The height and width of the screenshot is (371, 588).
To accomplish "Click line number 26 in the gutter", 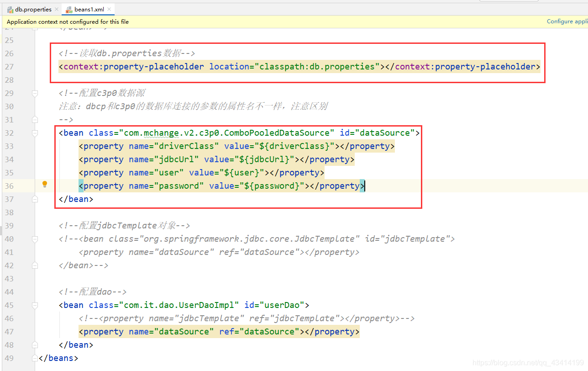I will [x=9, y=53].
